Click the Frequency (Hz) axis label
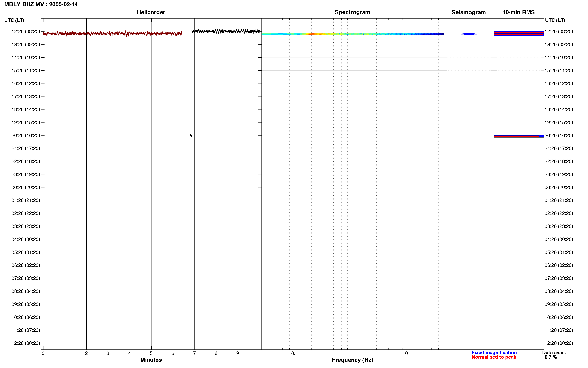The height and width of the screenshot is (368, 588). click(352, 360)
